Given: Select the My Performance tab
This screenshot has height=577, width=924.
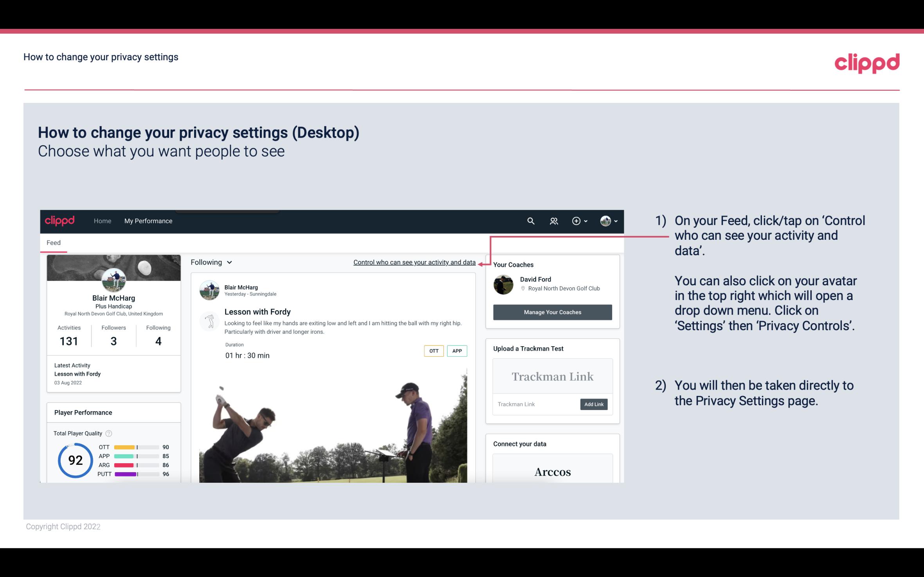Looking at the screenshot, I should [148, 221].
